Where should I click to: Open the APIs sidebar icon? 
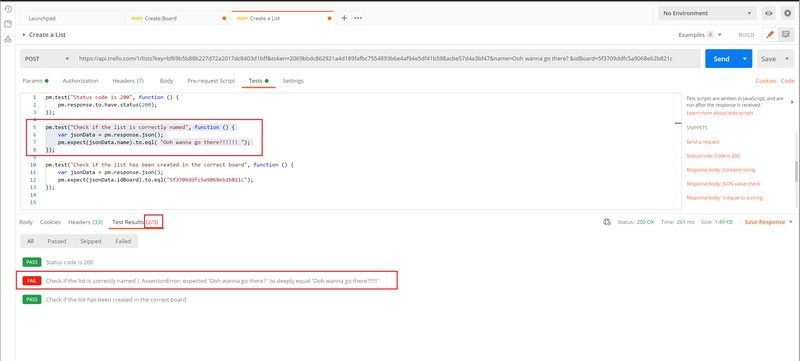[8, 39]
